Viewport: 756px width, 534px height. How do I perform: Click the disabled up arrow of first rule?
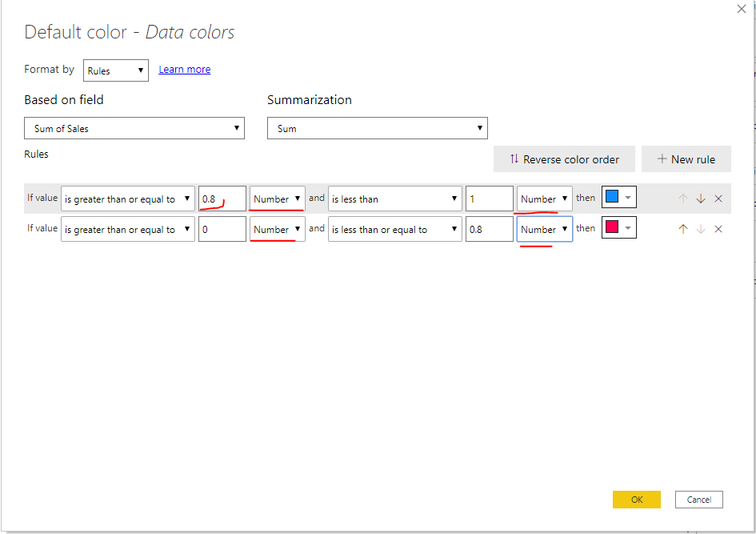[683, 199]
